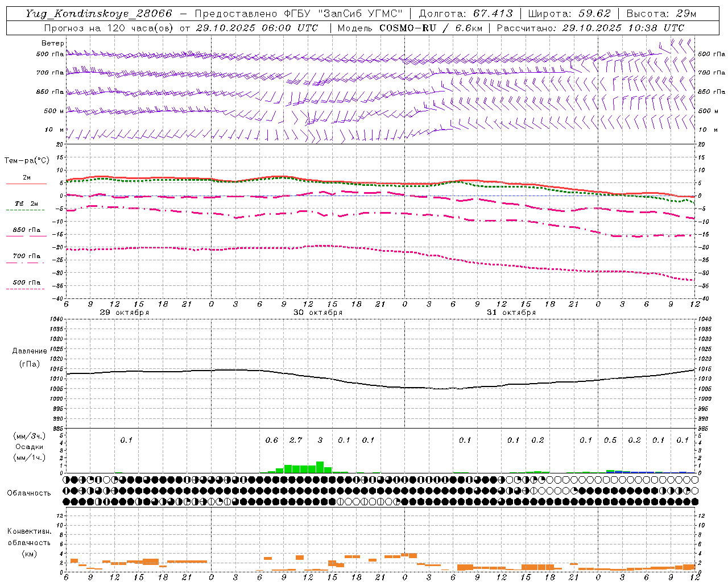Click the Долгота: 67.413 value
This screenshot has height=582, width=728.
point(466,14)
